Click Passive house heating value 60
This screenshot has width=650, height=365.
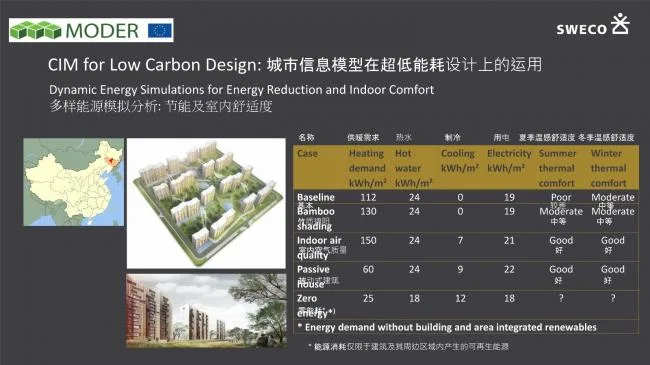pyautogui.click(x=368, y=270)
